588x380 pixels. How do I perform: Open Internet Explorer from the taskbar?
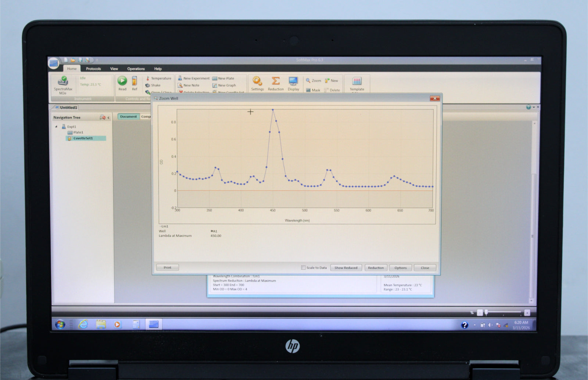pos(83,324)
